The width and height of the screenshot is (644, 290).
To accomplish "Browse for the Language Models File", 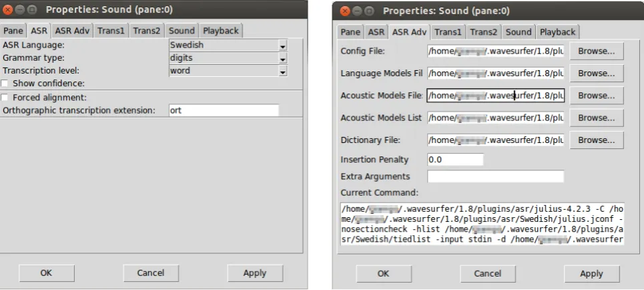I will (x=597, y=74).
